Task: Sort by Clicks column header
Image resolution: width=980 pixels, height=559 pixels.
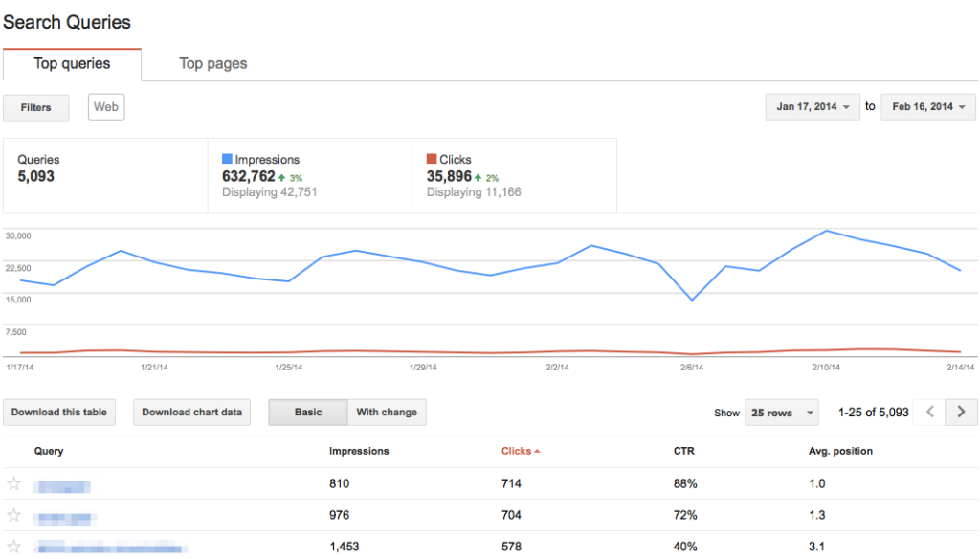Action: pyautogui.click(x=520, y=451)
